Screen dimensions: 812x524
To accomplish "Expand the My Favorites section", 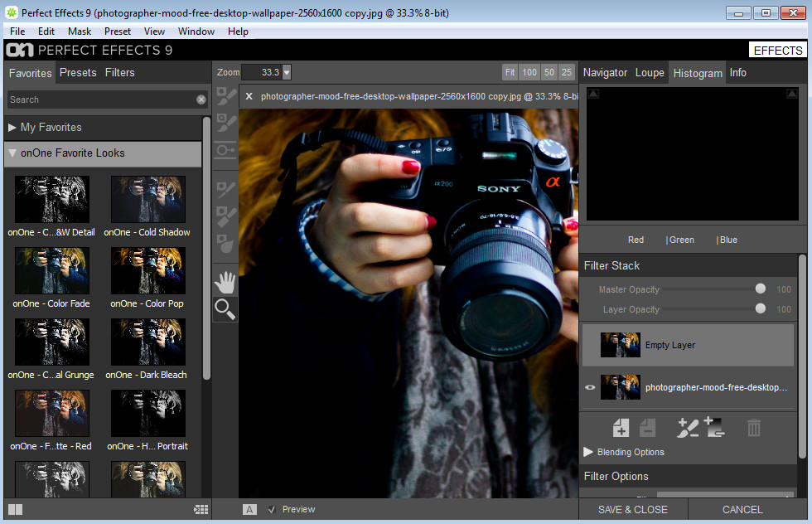I will pyautogui.click(x=12, y=128).
